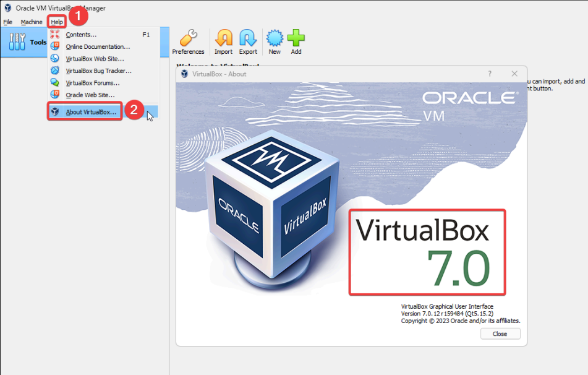Click the copyright 2023 Oracle text
Image resolution: width=588 pixels, height=375 pixels.
pos(461,321)
